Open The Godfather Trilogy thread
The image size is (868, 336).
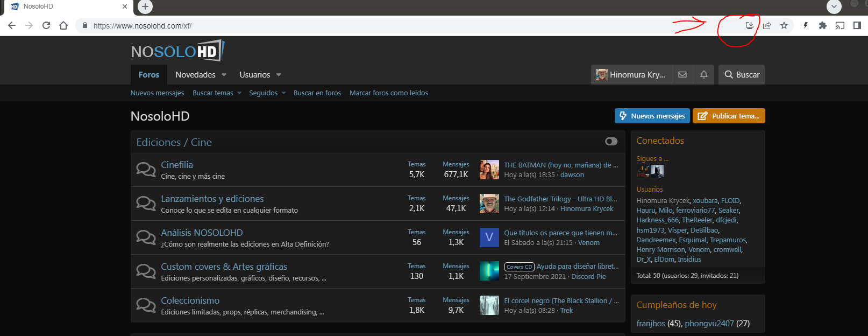click(x=560, y=199)
